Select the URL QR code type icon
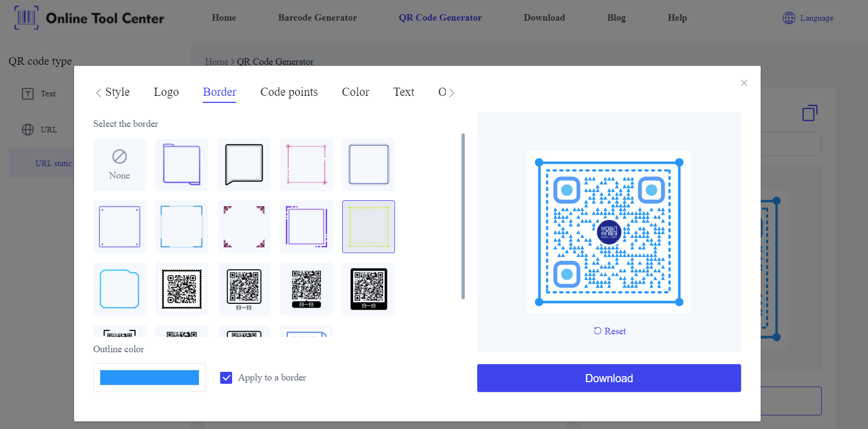Image resolution: width=868 pixels, height=429 pixels. point(28,130)
